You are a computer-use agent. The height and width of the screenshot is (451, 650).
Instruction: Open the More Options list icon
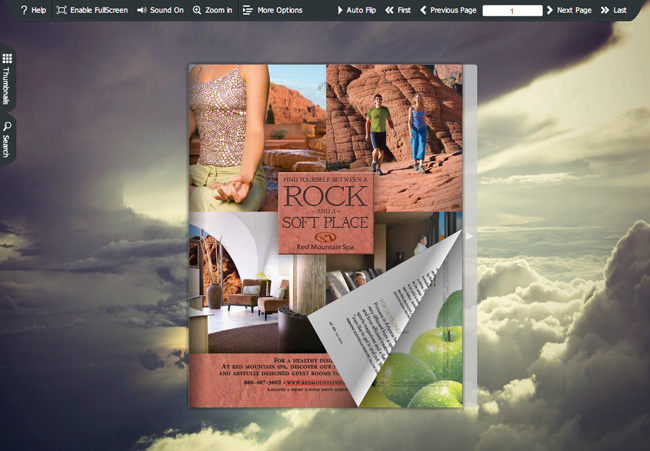pyautogui.click(x=247, y=10)
